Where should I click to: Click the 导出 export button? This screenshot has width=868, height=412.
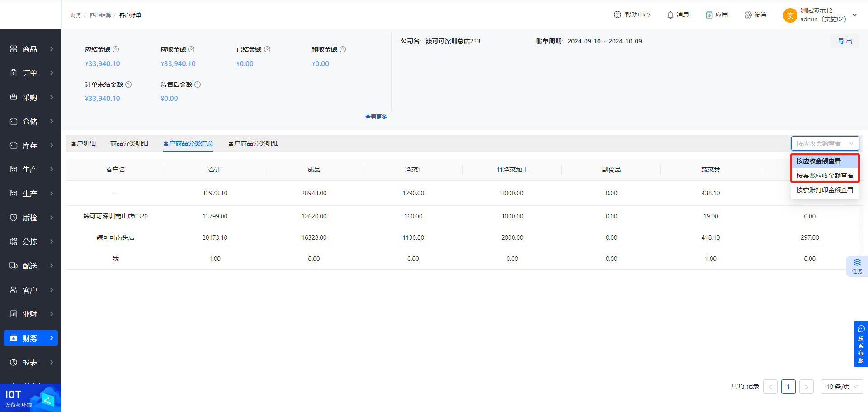click(845, 41)
